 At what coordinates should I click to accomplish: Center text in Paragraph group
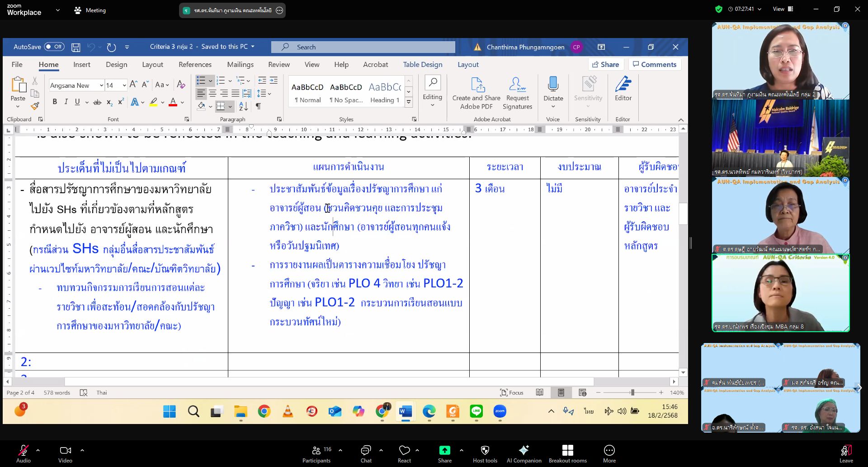click(212, 94)
